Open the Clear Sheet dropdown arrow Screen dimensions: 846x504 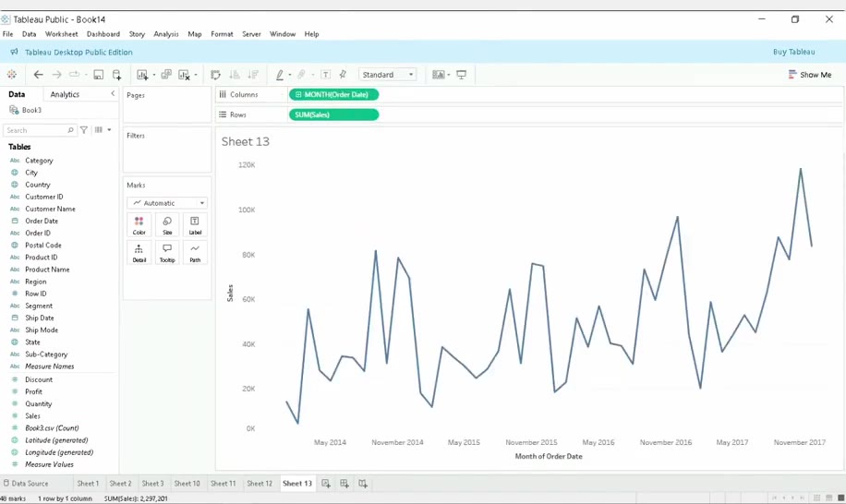click(x=196, y=75)
